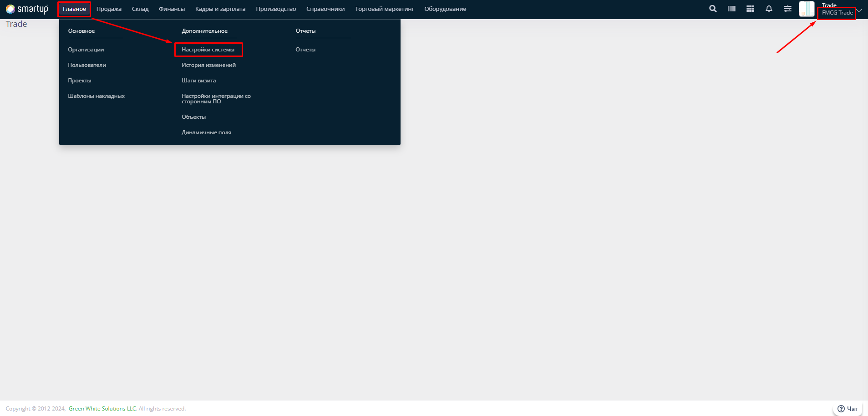Open the Торговый маркетинг menu

385,9
